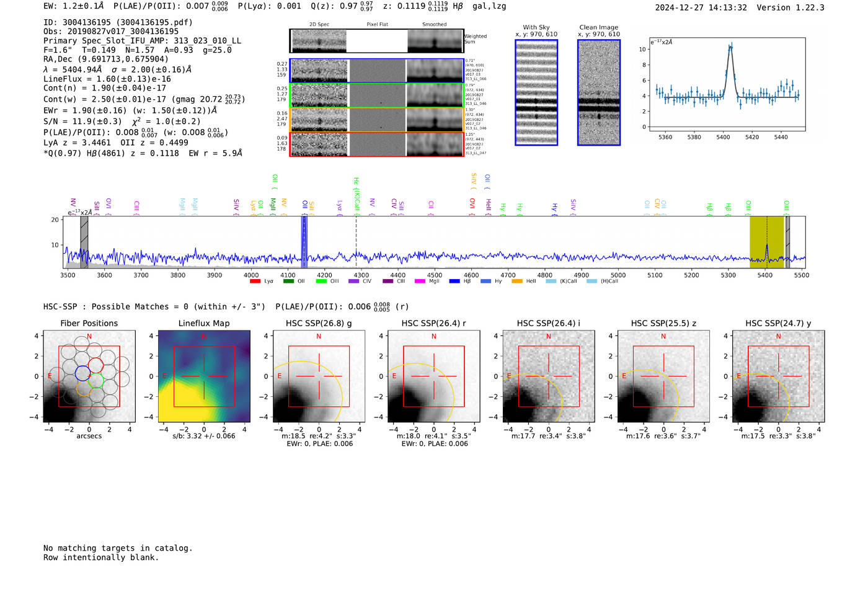
Task: Click the gal,lzg classification text
Action: (489, 6)
